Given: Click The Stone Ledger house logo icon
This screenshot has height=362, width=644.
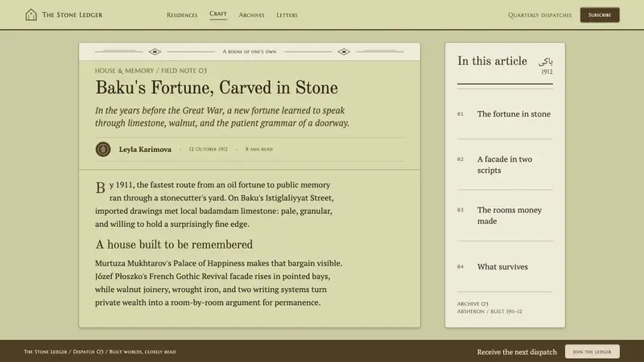Looking at the screenshot, I should [31, 14].
